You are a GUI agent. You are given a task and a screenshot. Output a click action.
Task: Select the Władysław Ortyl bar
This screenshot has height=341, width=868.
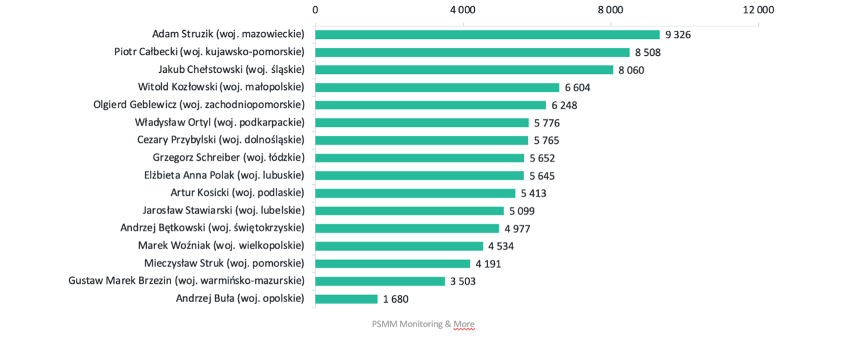tap(422, 122)
